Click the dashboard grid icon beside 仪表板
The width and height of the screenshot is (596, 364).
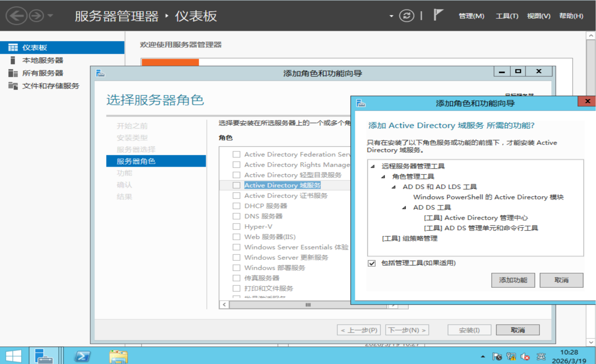[x=13, y=48]
